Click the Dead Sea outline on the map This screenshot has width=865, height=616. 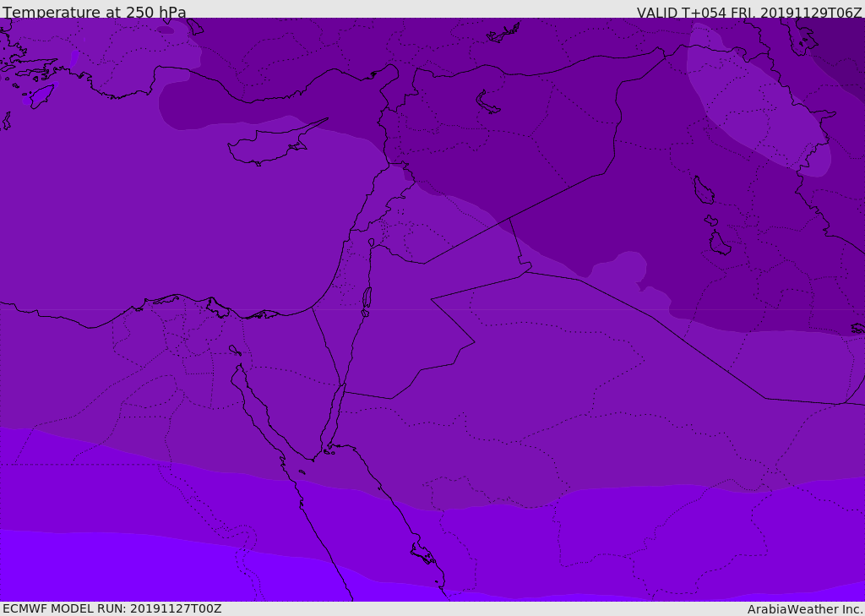point(367,300)
